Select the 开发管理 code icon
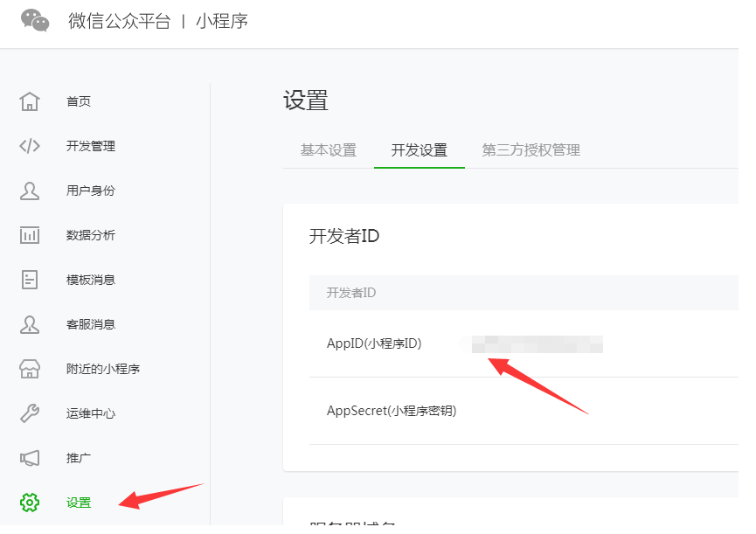This screenshot has width=756, height=534. click(x=29, y=146)
